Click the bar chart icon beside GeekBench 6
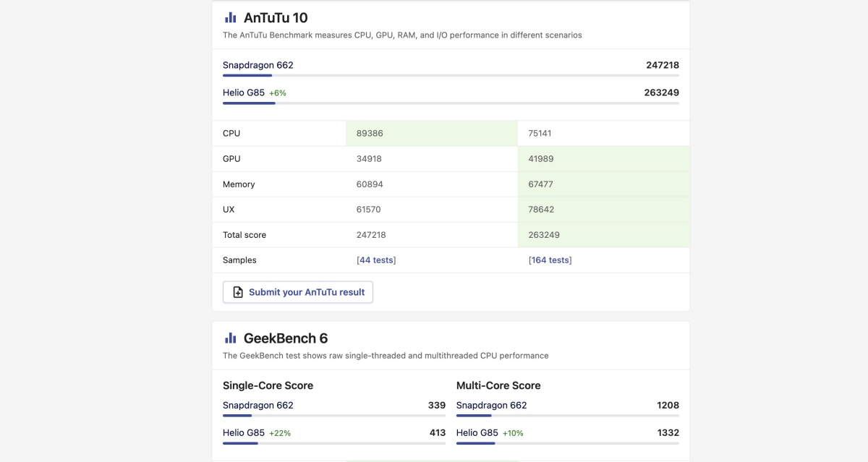Viewport: 868px width, 462px height. pos(231,338)
